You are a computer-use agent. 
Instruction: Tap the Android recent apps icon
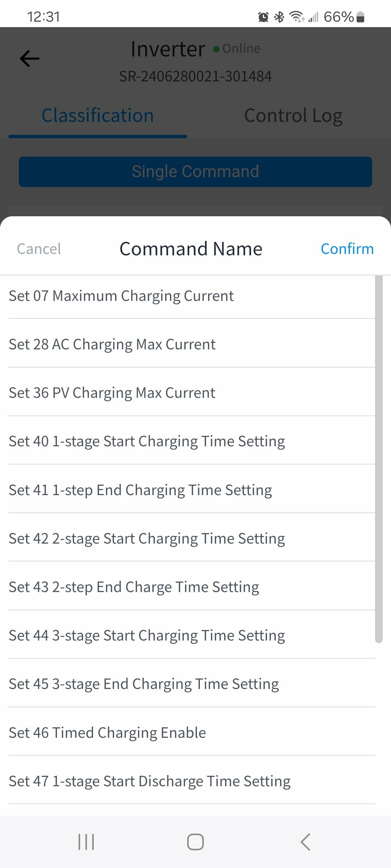86,842
